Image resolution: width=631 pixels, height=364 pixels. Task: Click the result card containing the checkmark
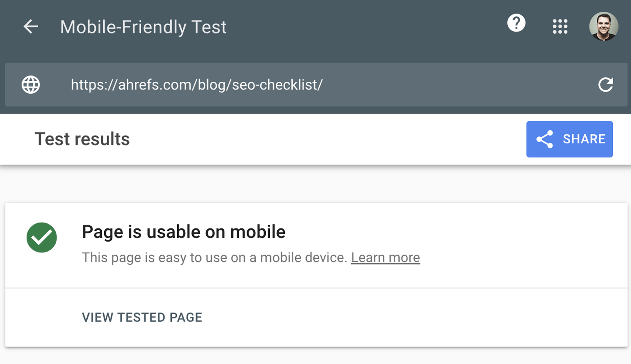point(315,245)
